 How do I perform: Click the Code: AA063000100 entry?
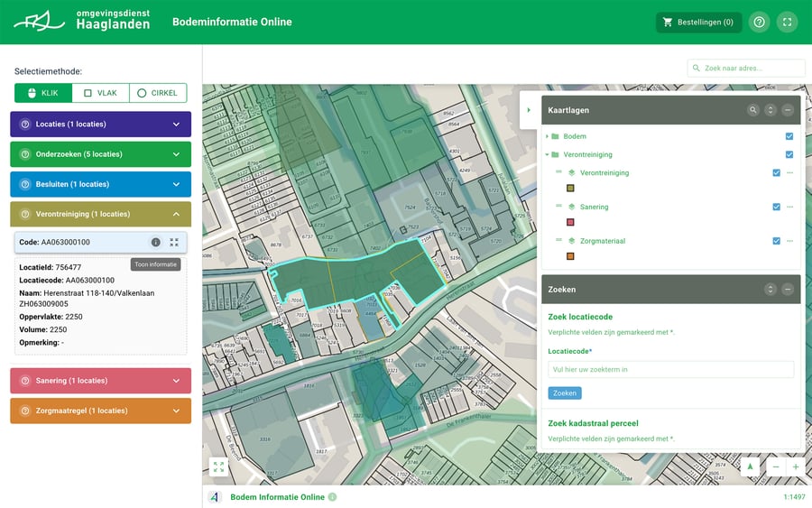[x=100, y=243]
